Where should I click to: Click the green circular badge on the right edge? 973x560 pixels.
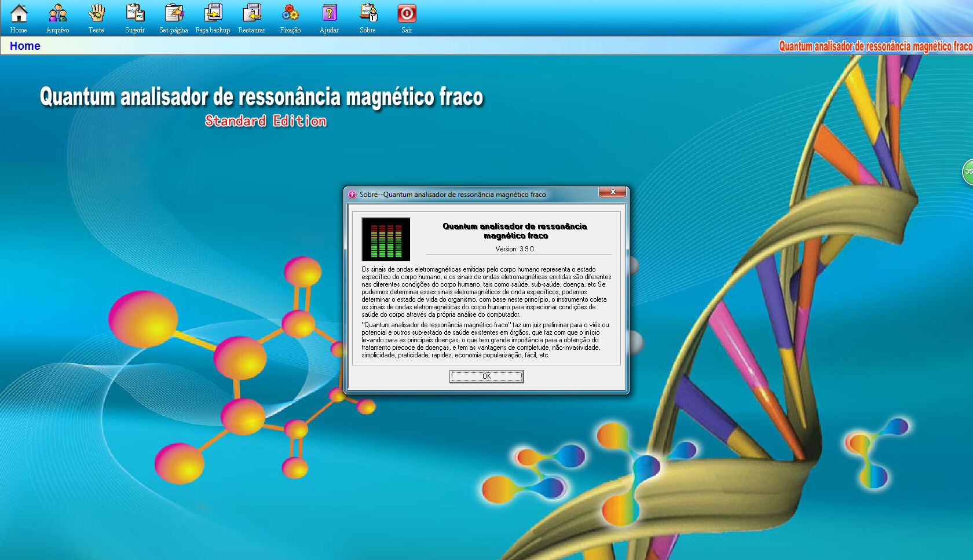tap(969, 172)
